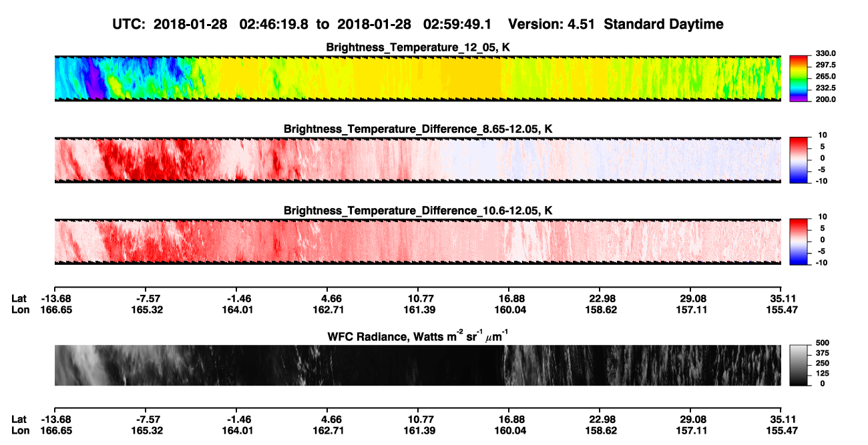Click longitude 157.11 on the axis under the WFC panel

[x=692, y=430]
